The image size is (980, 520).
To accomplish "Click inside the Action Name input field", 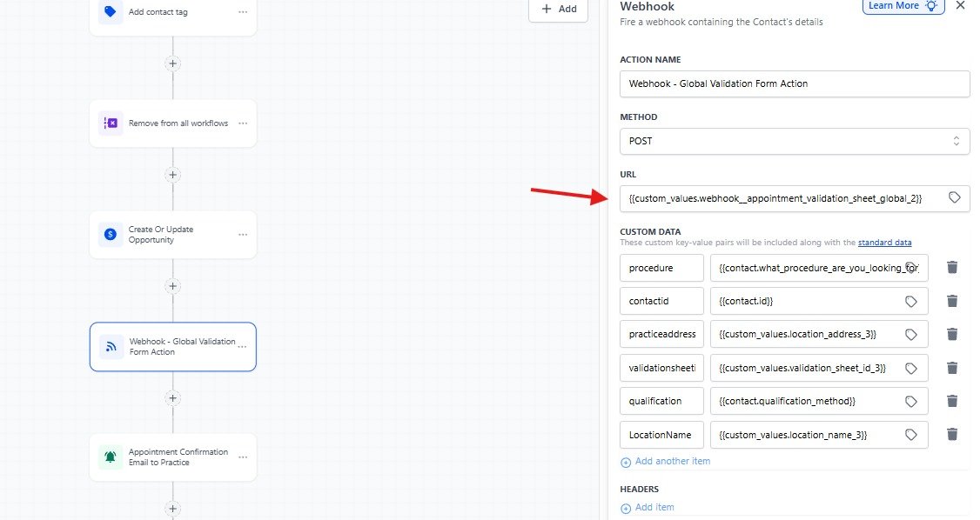I will point(793,83).
